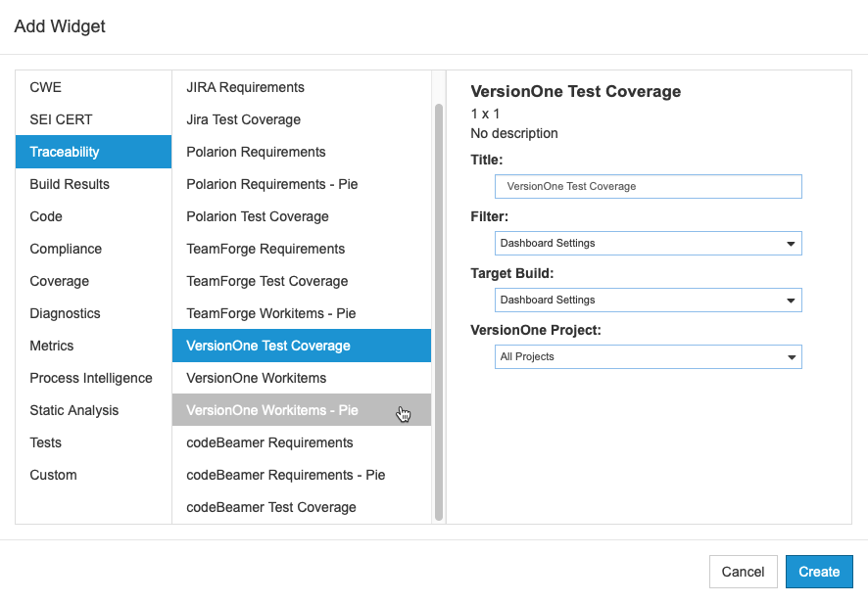
Task: Choose Polarion Requirements - Pie widget
Action: tap(302, 184)
